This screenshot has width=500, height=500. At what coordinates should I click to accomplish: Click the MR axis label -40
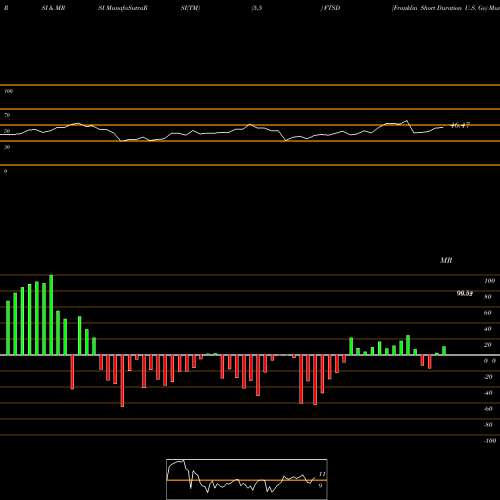tap(488, 393)
